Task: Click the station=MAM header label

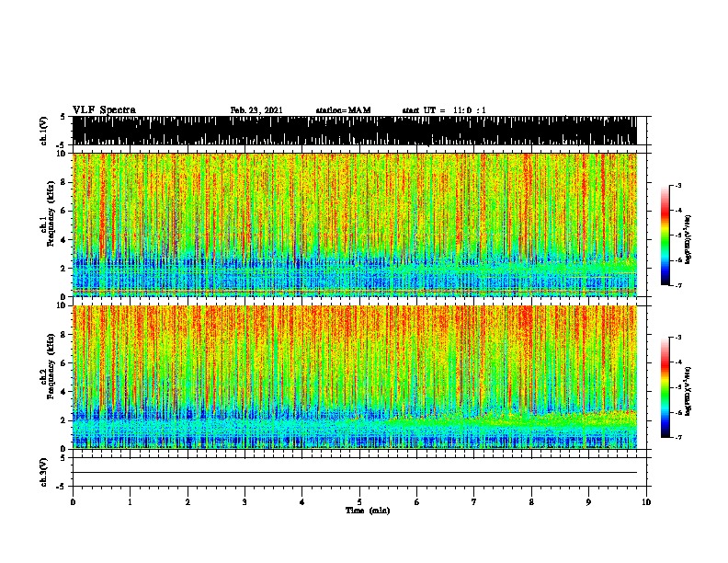Action: coord(343,110)
